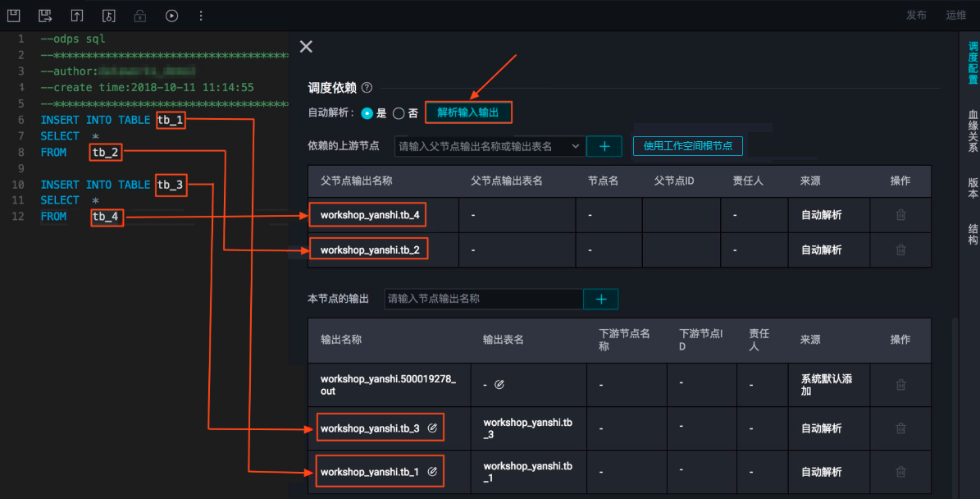The height and width of the screenshot is (499, 980).
Task: Click the 发布 link at top right
Action: click(x=916, y=15)
